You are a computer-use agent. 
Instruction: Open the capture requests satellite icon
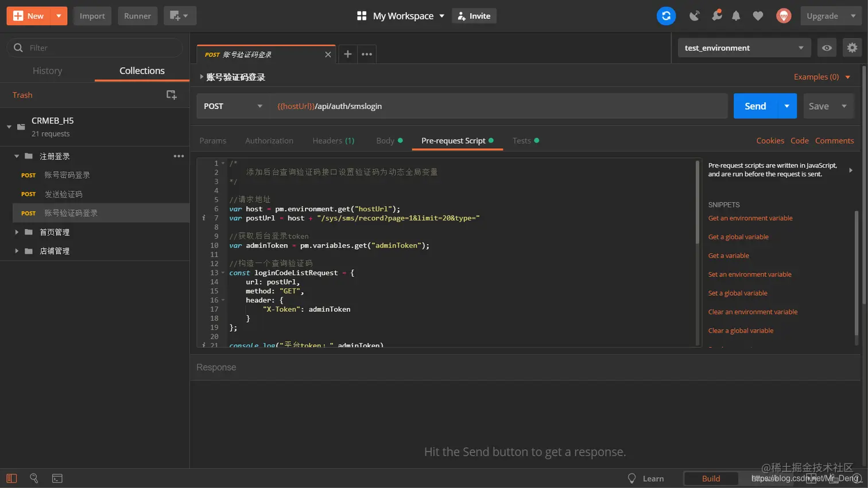(x=695, y=16)
